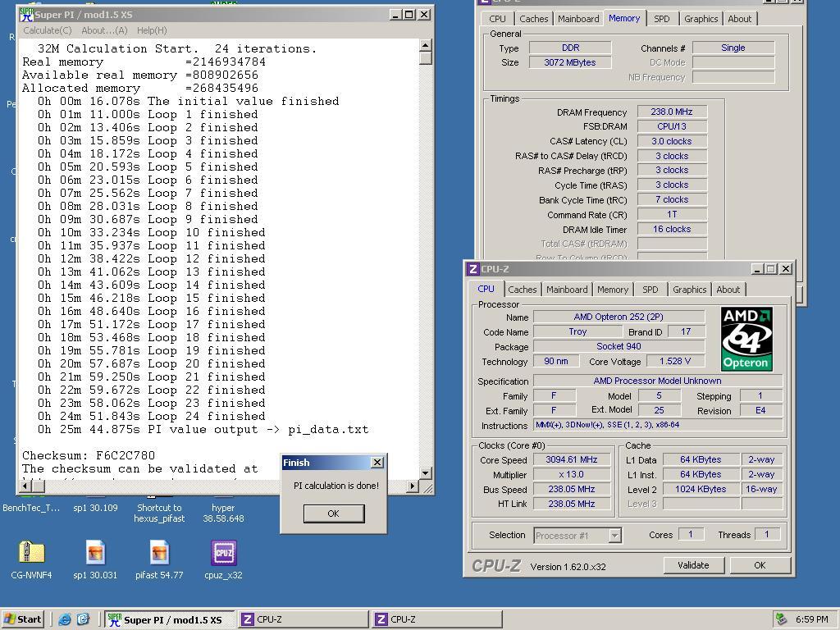Image resolution: width=840 pixels, height=630 pixels.
Task: Switch to About tab in front CPU-Z
Action: tap(728, 290)
